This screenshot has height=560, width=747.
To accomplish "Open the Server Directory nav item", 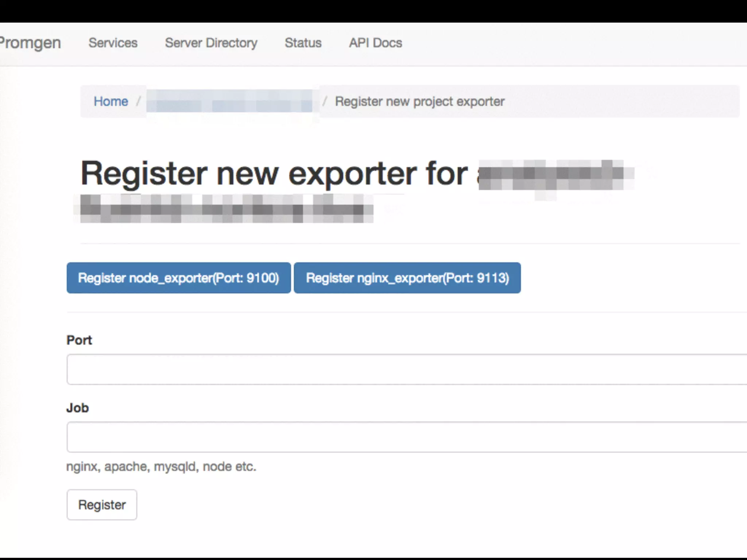I will (211, 43).
